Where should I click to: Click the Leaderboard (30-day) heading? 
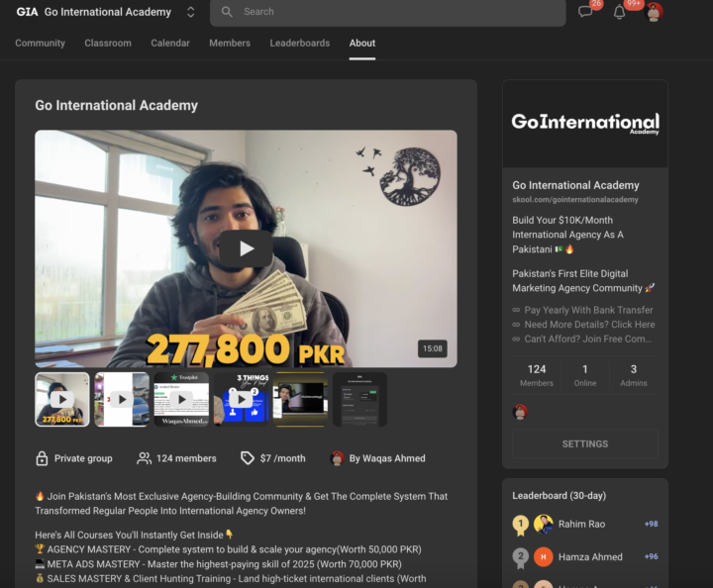point(559,496)
